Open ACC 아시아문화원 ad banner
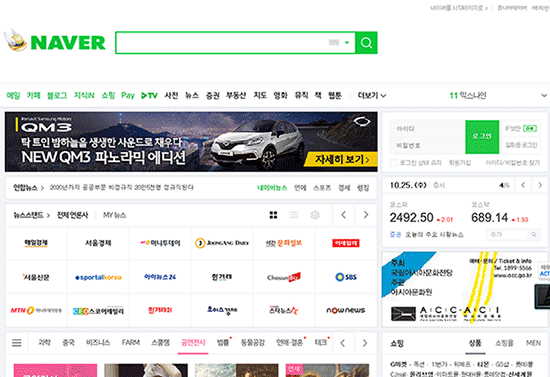 tap(465, 289)
